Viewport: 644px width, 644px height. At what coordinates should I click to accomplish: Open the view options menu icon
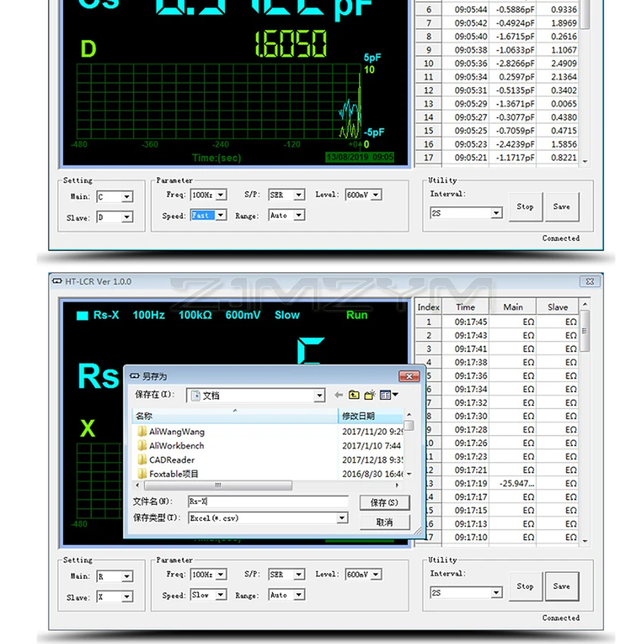point(389,395)
